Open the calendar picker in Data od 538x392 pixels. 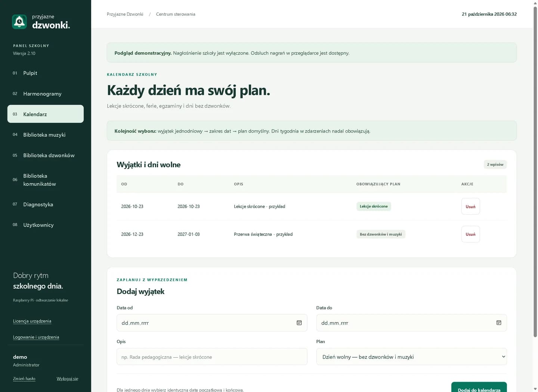[x=299, y=323]
